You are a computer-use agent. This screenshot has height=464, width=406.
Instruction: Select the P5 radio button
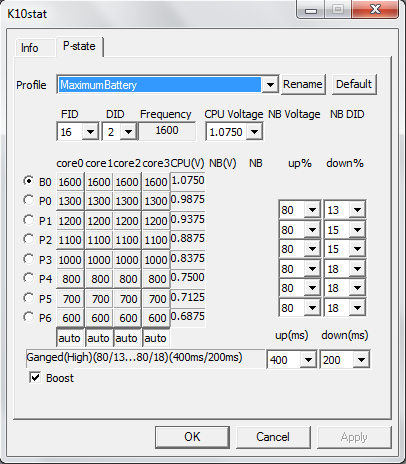[29, 298]
